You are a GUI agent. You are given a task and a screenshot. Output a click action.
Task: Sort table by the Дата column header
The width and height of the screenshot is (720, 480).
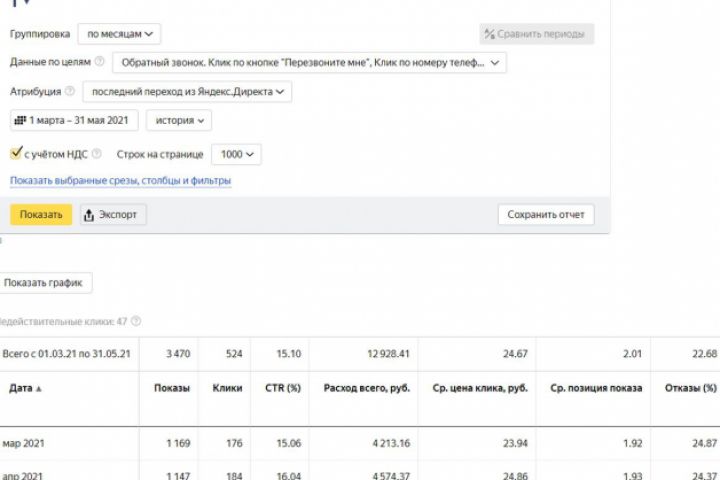click(26, 388)
